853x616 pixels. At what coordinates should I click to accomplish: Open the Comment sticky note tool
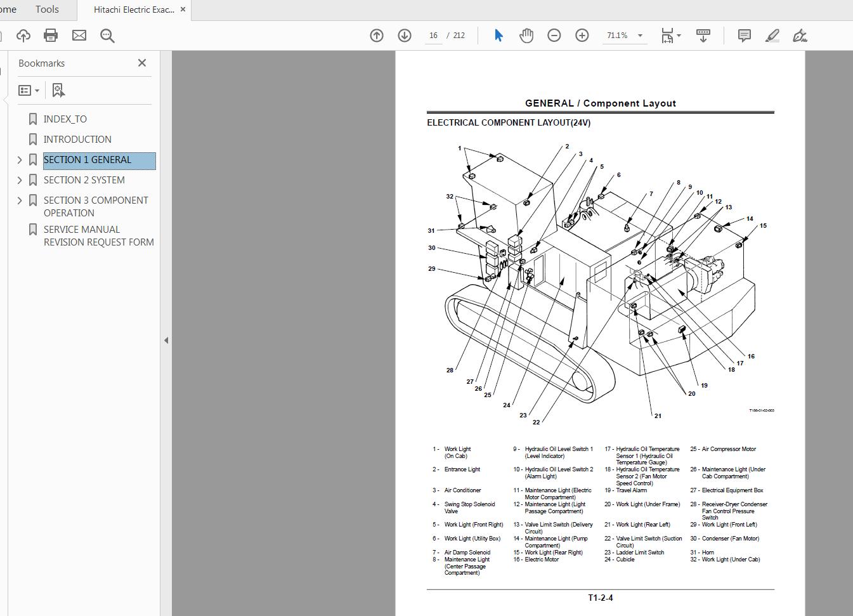[744, 36]
